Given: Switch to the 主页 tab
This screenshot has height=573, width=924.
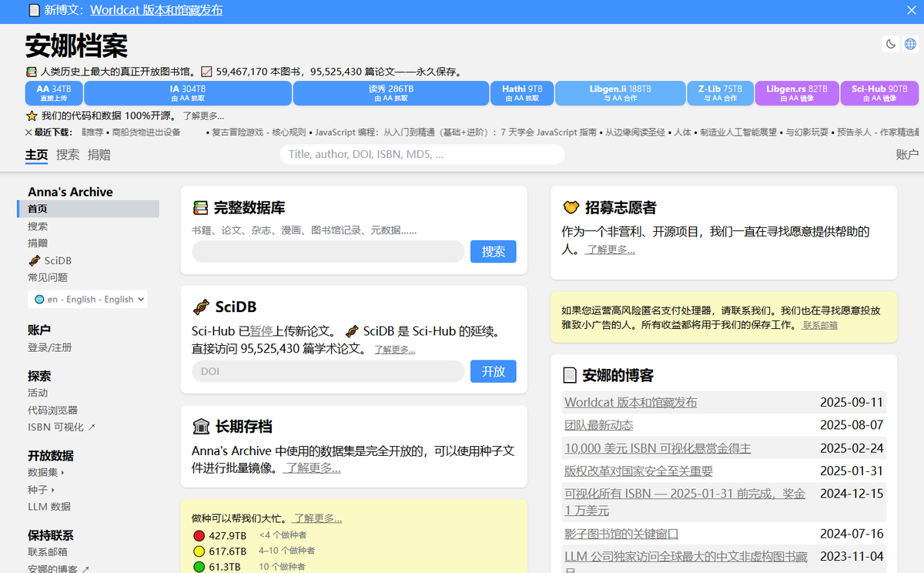Looking at the screenshot, I should 36,155.
